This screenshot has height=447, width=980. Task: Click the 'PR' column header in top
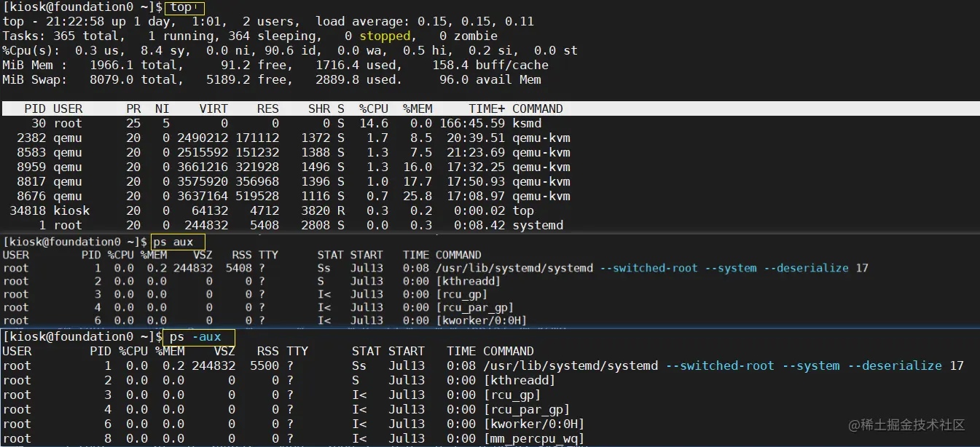click(133, 108)
